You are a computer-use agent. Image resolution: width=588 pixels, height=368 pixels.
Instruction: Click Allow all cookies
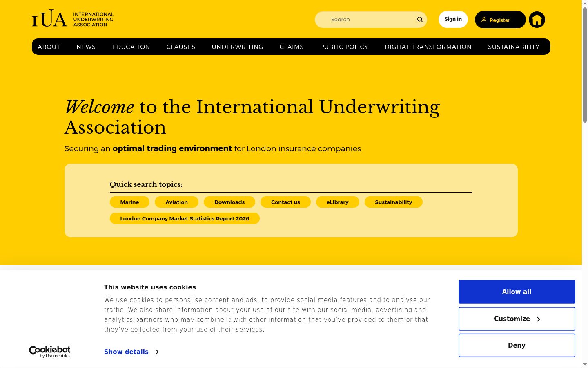click(517, 292)
